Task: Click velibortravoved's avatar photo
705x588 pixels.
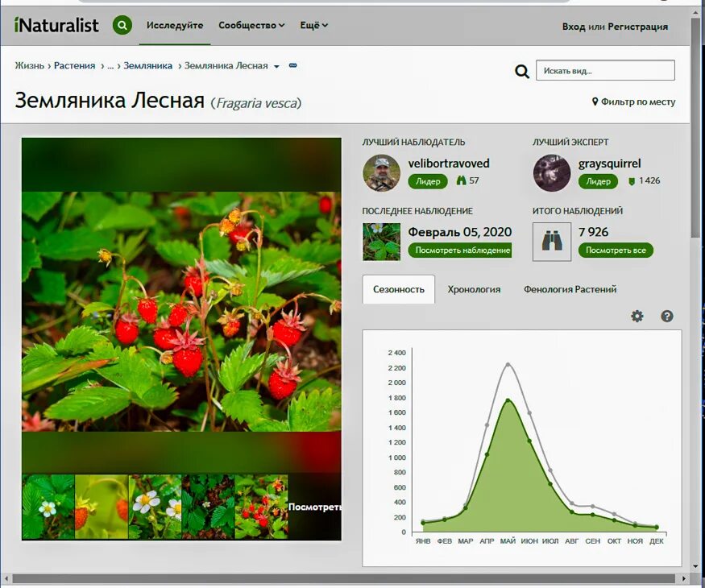Action: 381,172
